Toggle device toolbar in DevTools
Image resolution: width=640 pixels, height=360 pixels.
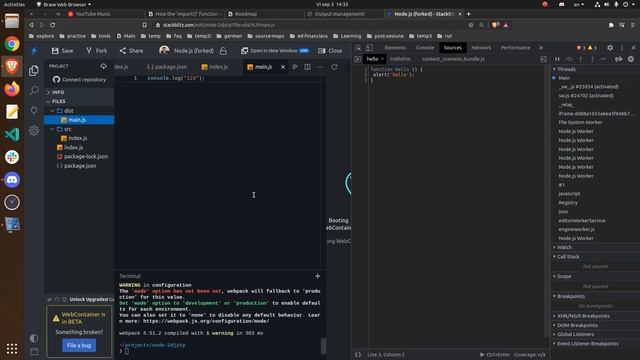[x=369, y=48]
